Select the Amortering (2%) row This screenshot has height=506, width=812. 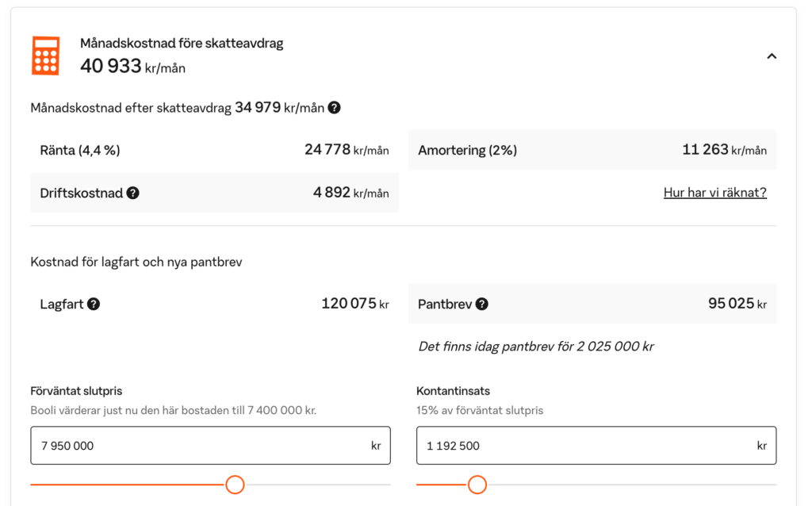point(592,150)
